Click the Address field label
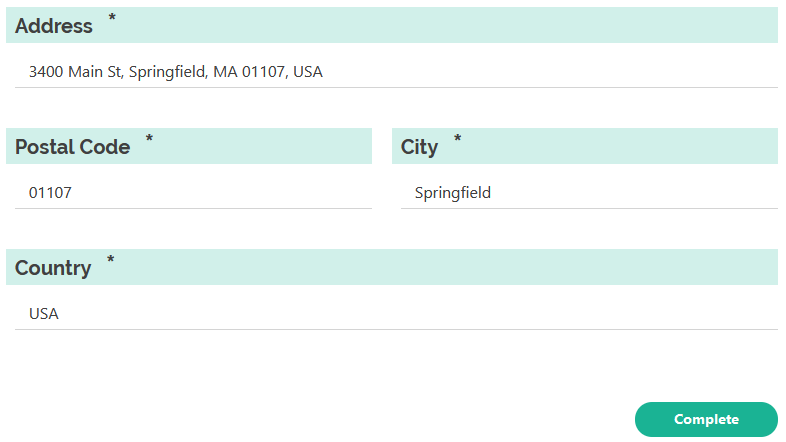 (x=54, y=26)
